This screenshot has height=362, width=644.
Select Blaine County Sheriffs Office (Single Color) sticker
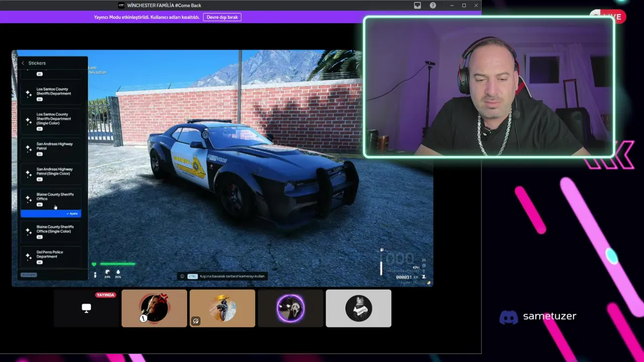51,231
